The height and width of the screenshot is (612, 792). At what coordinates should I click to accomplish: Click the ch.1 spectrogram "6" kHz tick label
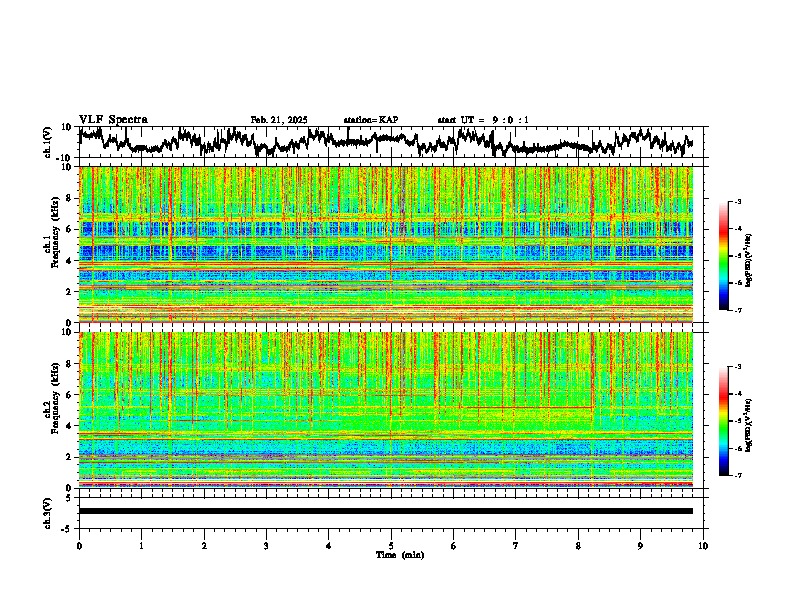pos(71,229)
